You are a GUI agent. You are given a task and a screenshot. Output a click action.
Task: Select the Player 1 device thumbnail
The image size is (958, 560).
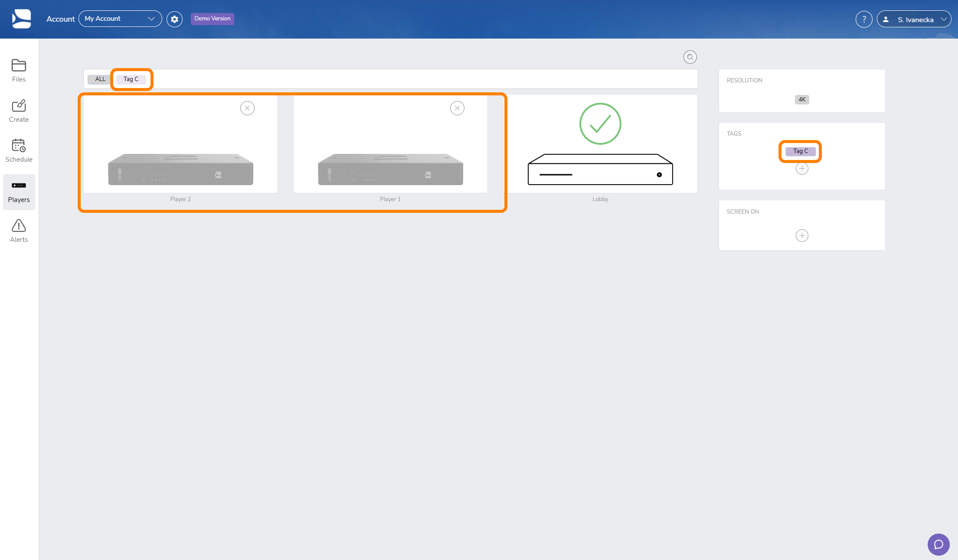coord(390,169)
